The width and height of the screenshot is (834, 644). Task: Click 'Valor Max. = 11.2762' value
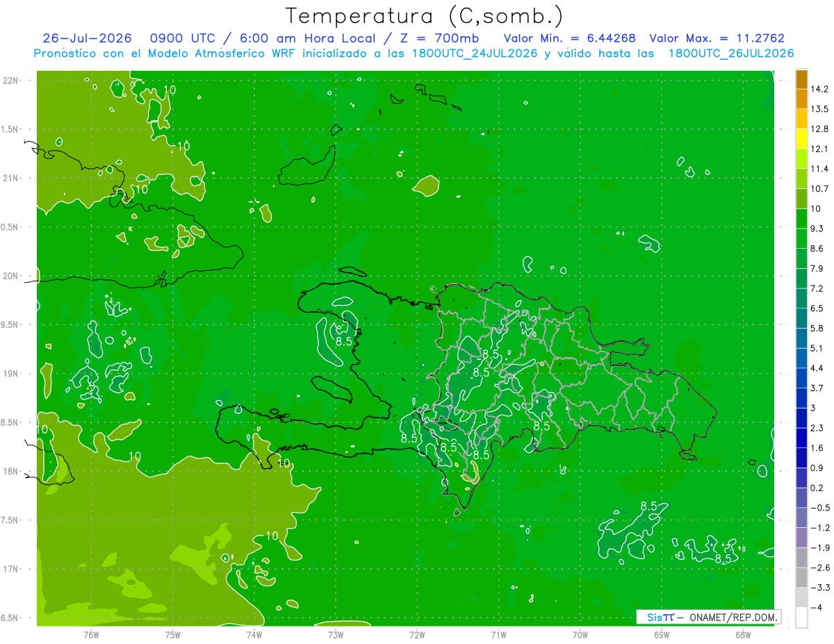point(717,38)
